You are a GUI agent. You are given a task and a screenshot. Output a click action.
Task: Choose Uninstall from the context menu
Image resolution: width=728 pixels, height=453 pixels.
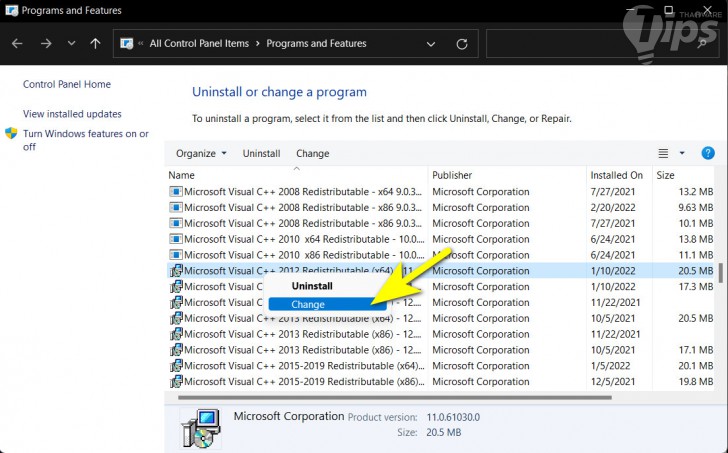[x=312, y=286]
